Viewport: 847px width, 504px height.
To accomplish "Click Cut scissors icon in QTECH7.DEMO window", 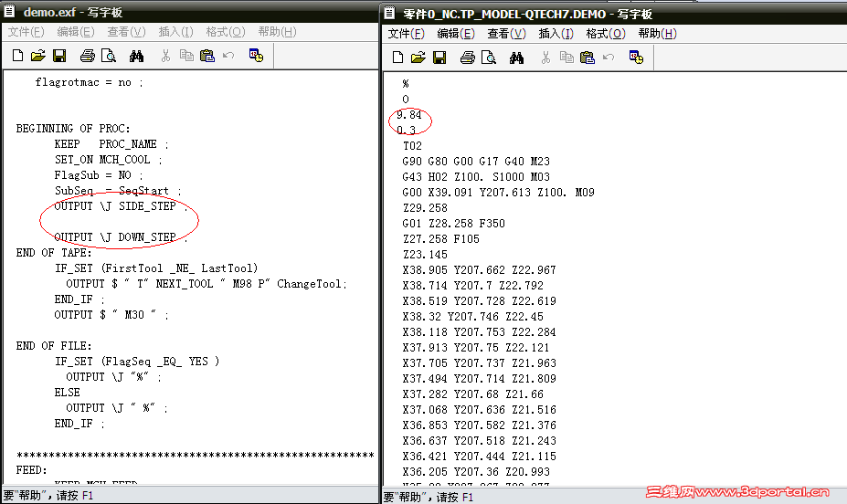I will pyautogui.click(x=546, y=58).
